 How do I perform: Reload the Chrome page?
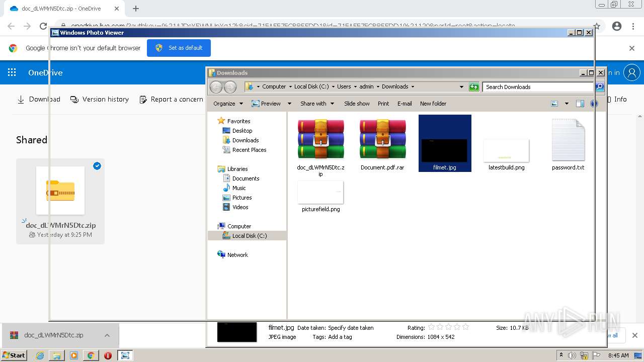coord(43,26)
